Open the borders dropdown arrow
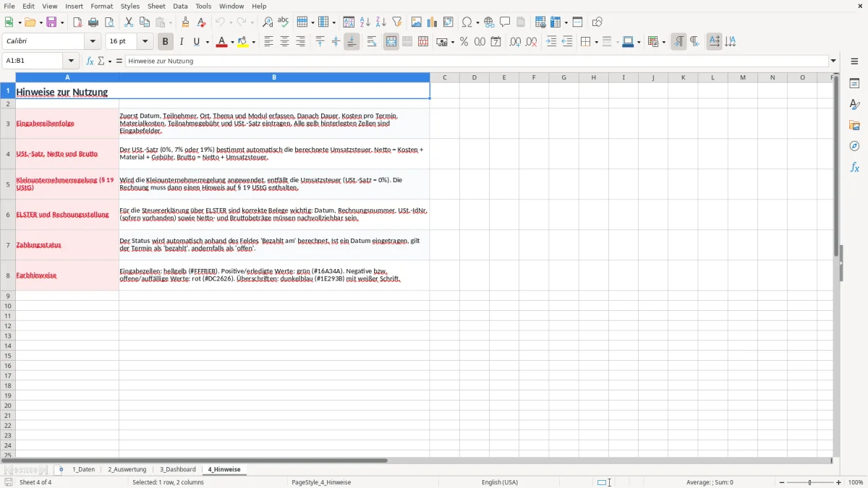Viewport: 868px width, 488px height. [x=595, y=42]
